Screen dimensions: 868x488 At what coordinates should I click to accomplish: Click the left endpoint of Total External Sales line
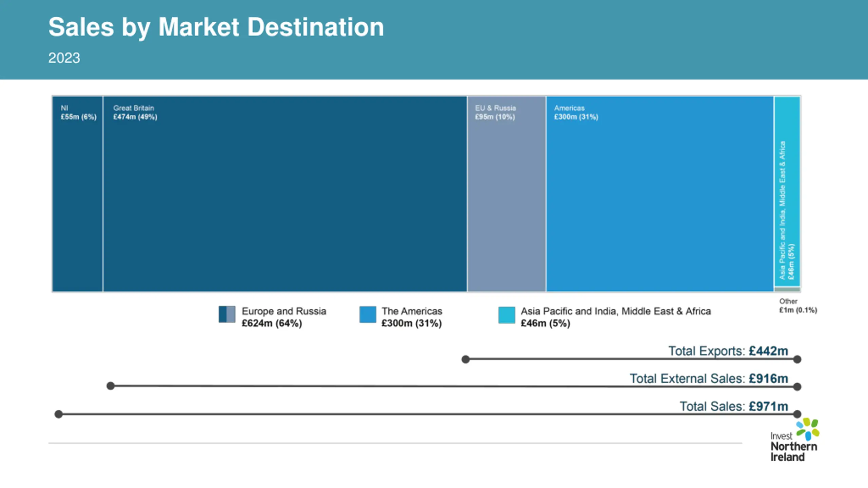[x=111, y=386]
